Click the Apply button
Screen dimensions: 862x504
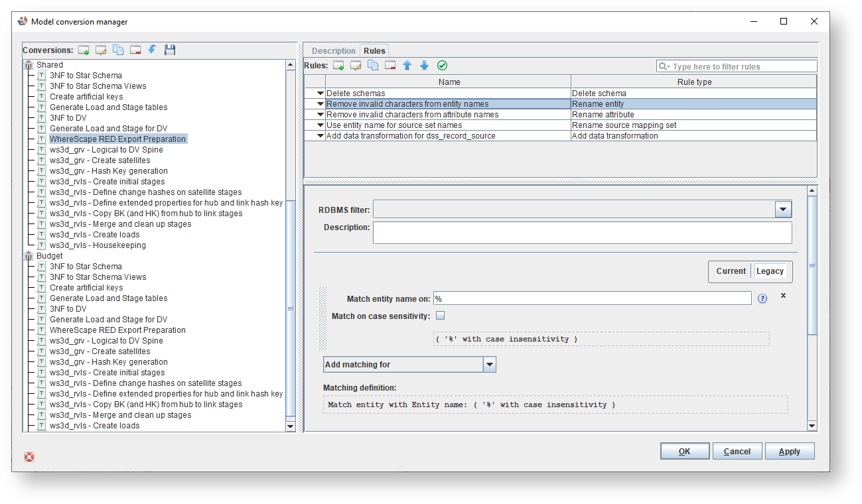tap(789, 452)
